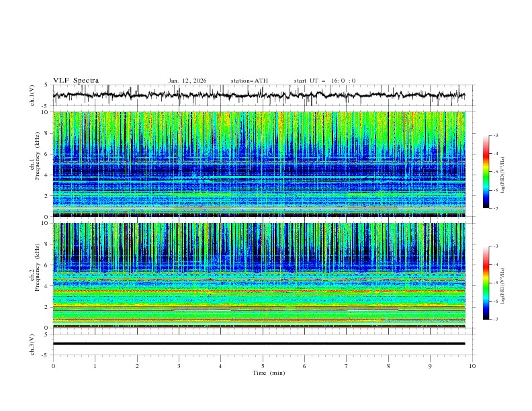532x411 pixels.
Task: Click the date 'Jan. 12, 2026'
Action: pos(187,81)
